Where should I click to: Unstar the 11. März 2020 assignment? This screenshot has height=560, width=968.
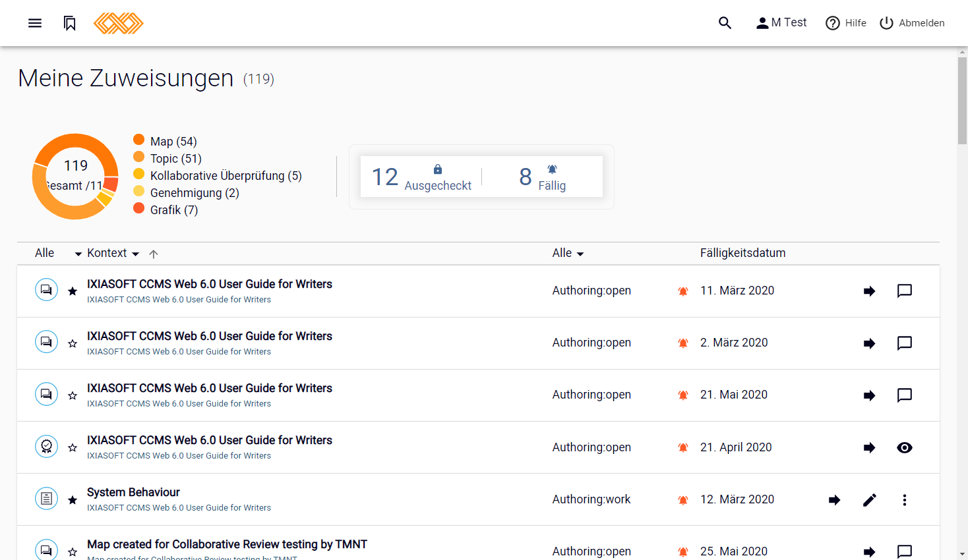point(73,291)
